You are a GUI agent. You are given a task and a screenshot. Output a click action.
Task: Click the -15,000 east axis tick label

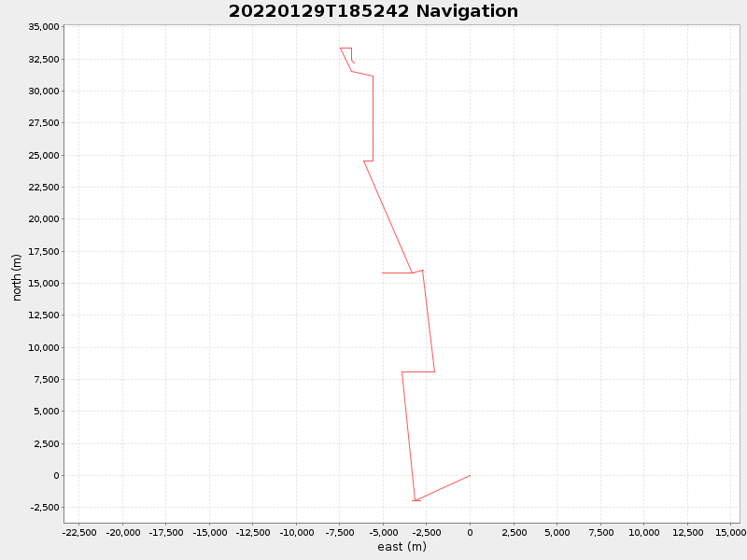(x=209, y=532)
